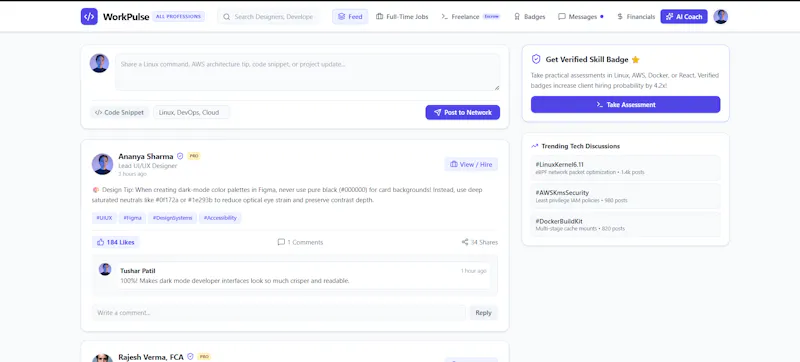Image resolution: width=800 pixels, height=362 pixels.
Task: Select the #UIUX hashtag
Action: click(x=104, y=218)
